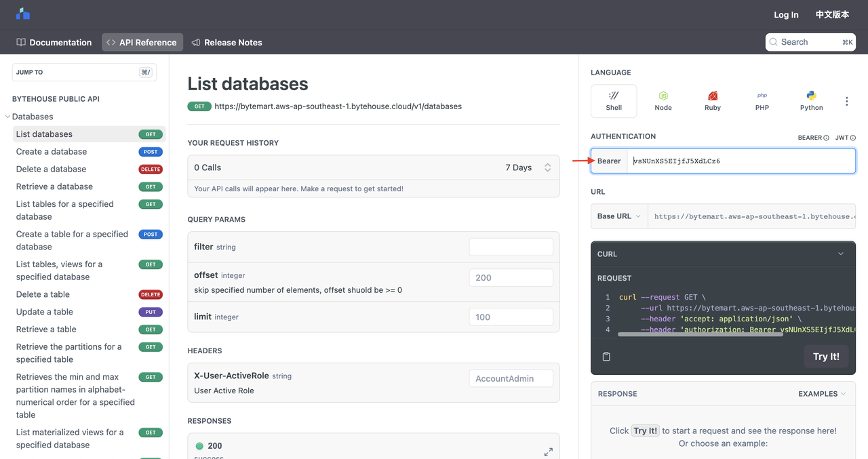The width and height of the screenshot is (868, 459).
Task: Click the ByteHouse logo icon
Action: click(x=23, y=14)
